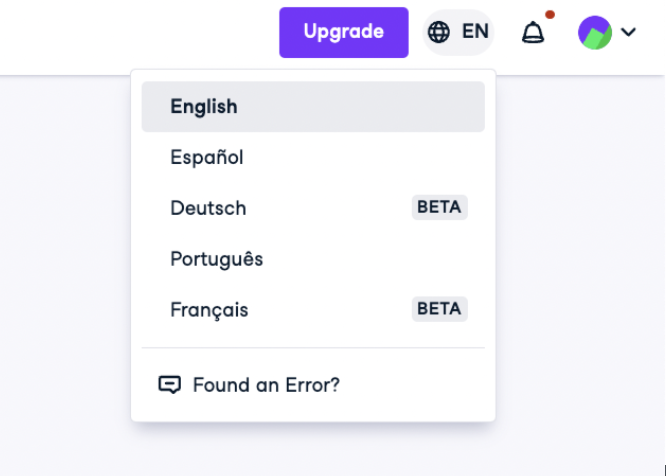Choose Deutsch language option
This screenshot has width=666, height=476.
[x=313, y=208]
